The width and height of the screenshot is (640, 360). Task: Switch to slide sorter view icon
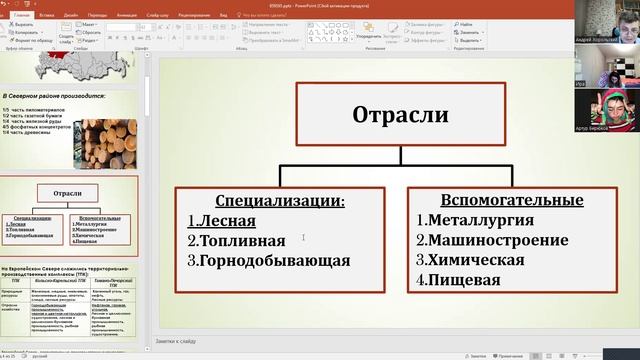coord(549,356)
